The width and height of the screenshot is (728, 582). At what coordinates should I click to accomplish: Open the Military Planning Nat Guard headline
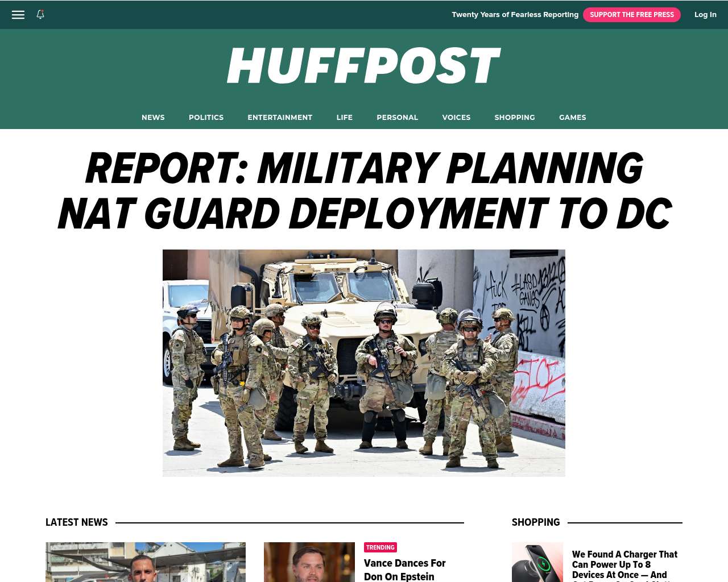pyautogui.click(x=364, y=191)
